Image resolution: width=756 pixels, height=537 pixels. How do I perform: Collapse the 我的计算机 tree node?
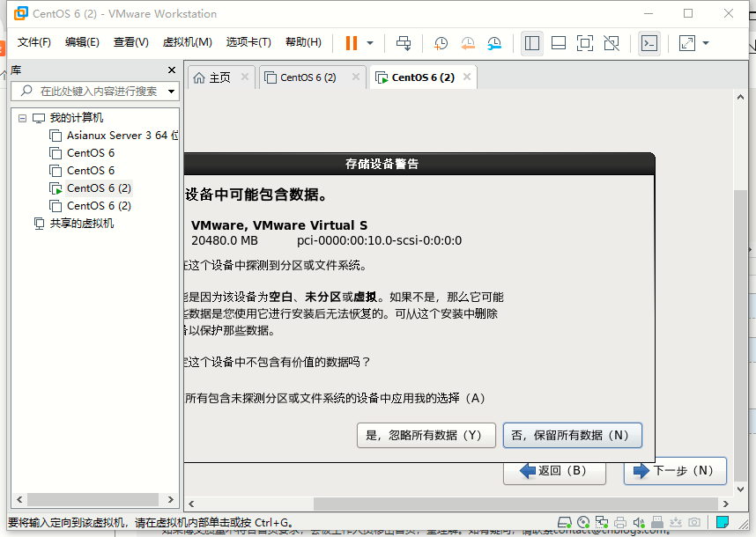[x=22, y=118]
